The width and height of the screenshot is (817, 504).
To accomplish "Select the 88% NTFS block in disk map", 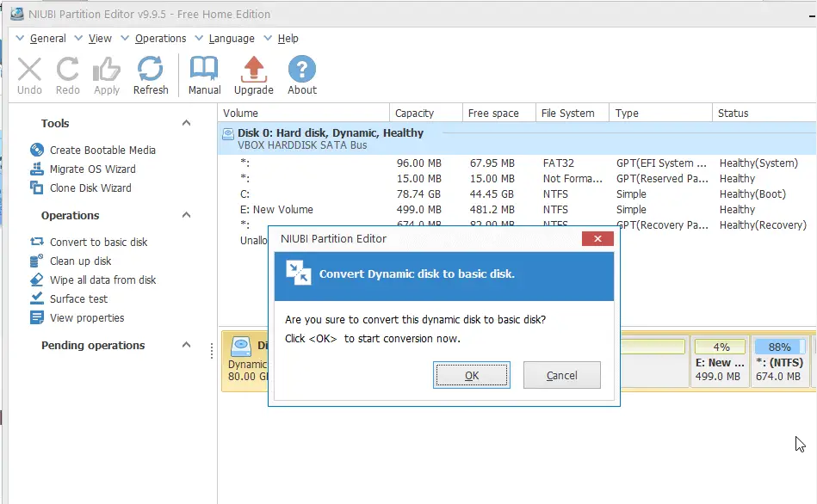I will click(x=779, y=362).
